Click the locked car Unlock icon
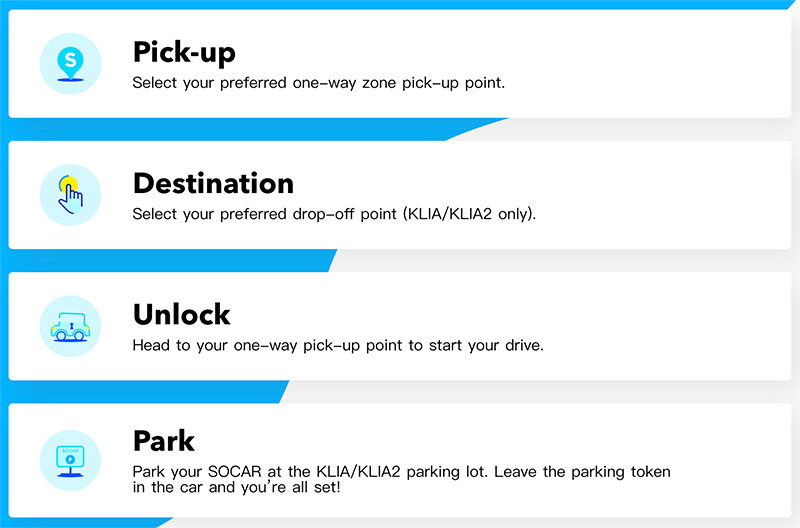 click(70, 326)
